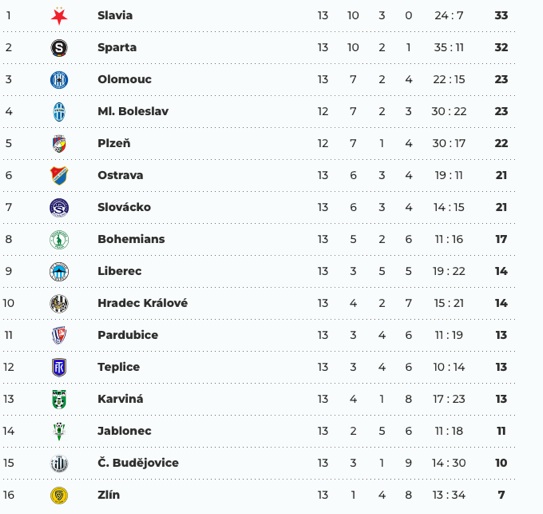This screenshot has height=514, width=543.
Task: Click the Slavia red star logo
Action: coord(59,16)
